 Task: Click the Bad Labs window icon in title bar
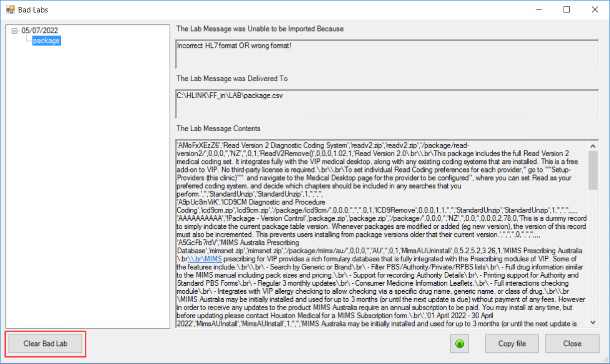pos(10,9)
